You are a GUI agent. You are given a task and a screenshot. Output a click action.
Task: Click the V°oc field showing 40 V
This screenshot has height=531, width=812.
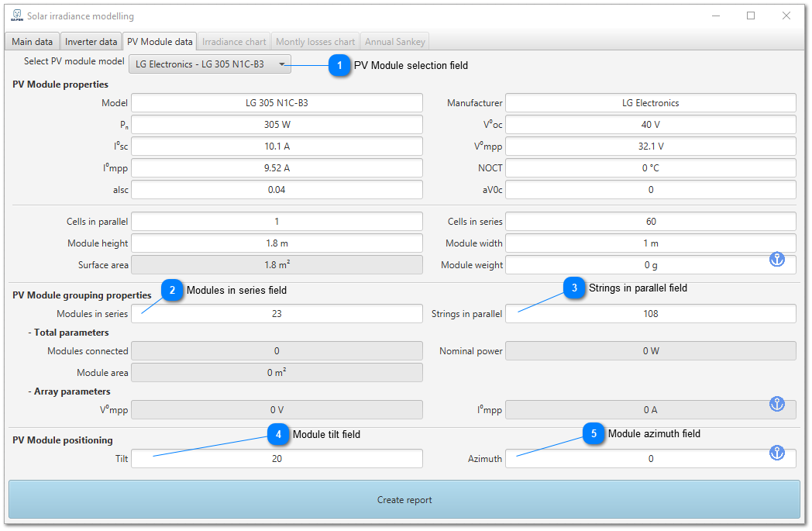(x=651, y=124)
